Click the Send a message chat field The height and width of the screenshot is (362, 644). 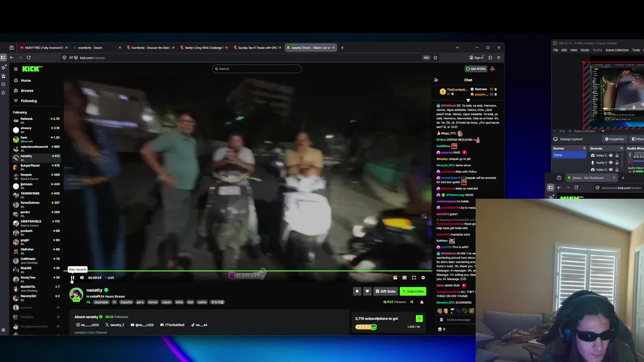click(x=458, y=320)
